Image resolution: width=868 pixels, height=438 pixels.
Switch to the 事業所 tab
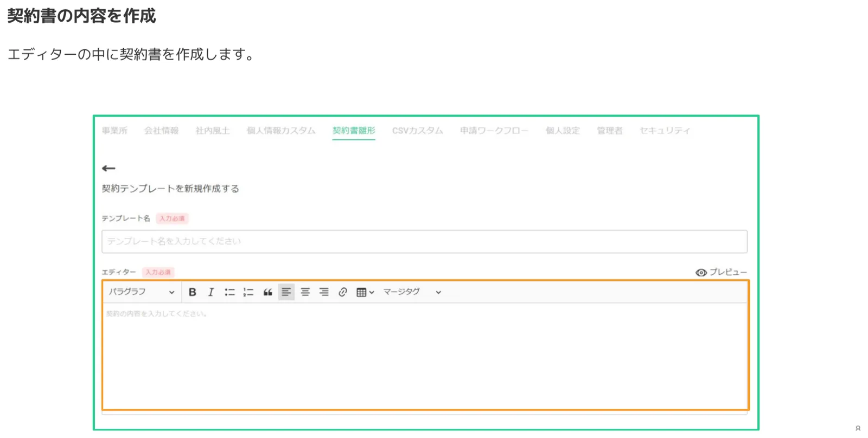[x=114, y=131]
